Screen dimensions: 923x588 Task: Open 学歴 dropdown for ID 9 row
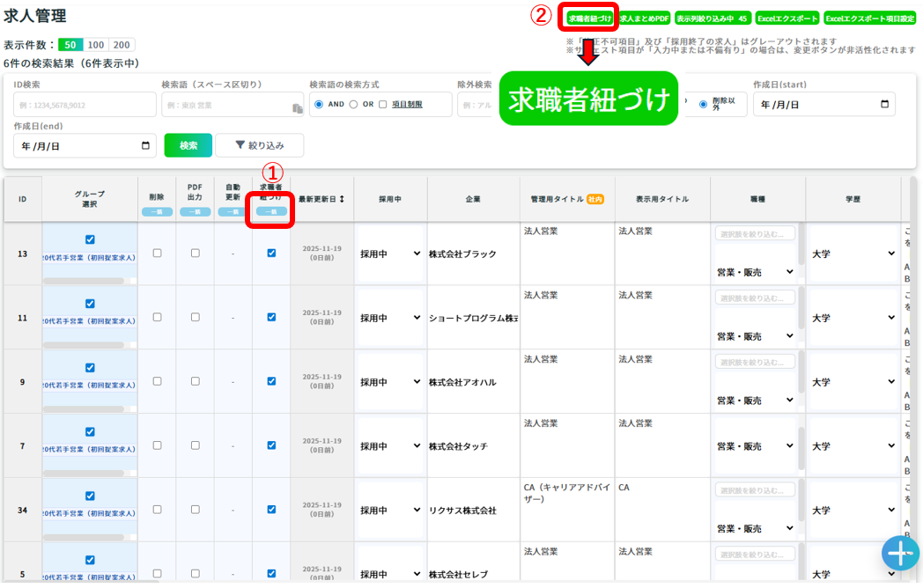[x=852, y=382]
